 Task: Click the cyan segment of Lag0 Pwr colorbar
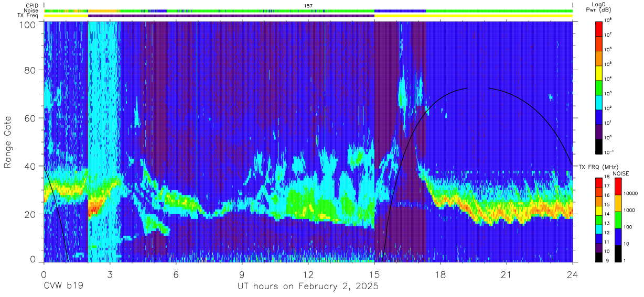599,102
